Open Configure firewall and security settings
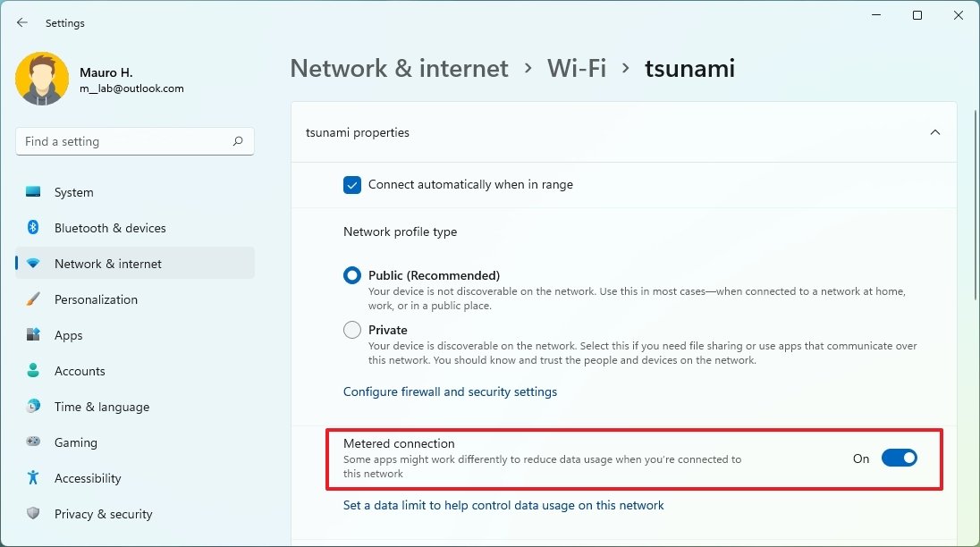This screenshot has height=547, width=980. (x=450, y=391)
